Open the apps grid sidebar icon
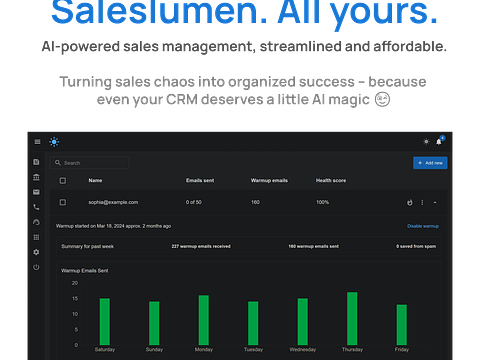480x360 pixels. click(36, 237)
